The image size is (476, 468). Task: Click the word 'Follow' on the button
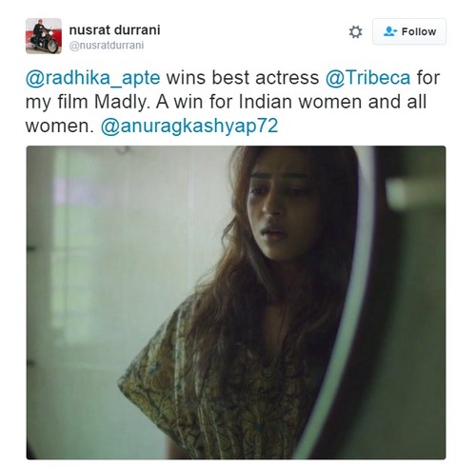[419, 31]
